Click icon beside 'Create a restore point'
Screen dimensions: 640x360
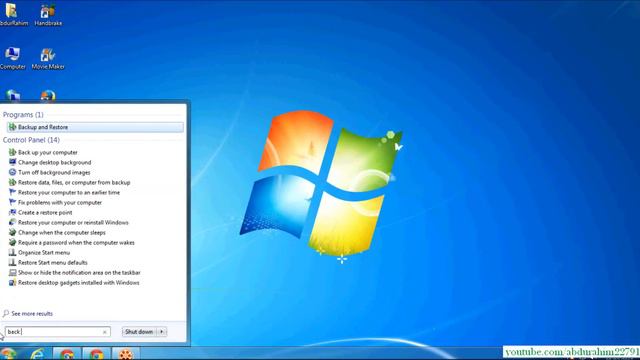click(x=12, y=212)
